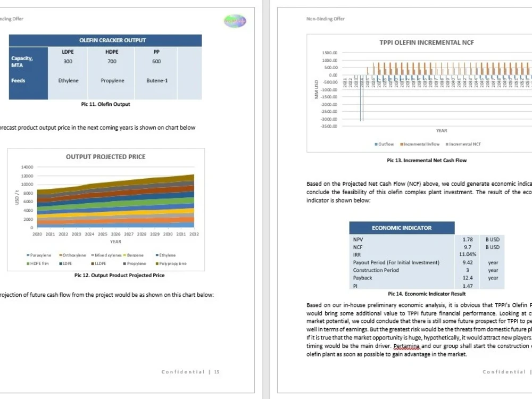
Task: Click the NCF value '9.7'
Action: (x=468, y=247)
